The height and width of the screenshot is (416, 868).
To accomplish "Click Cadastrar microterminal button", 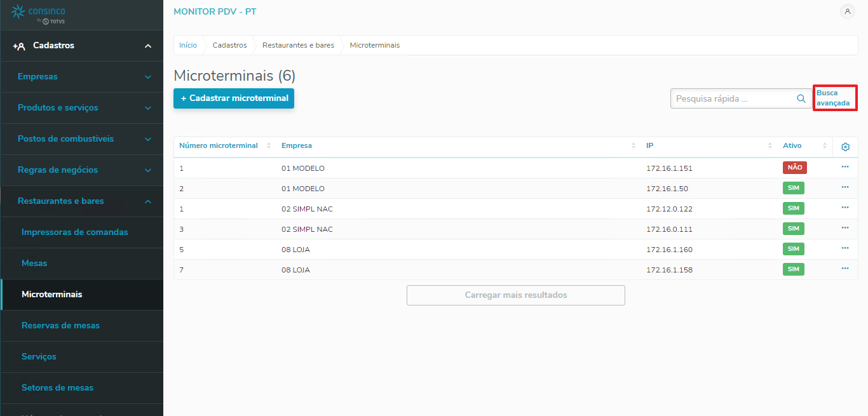I will click(x=234, y=98).
